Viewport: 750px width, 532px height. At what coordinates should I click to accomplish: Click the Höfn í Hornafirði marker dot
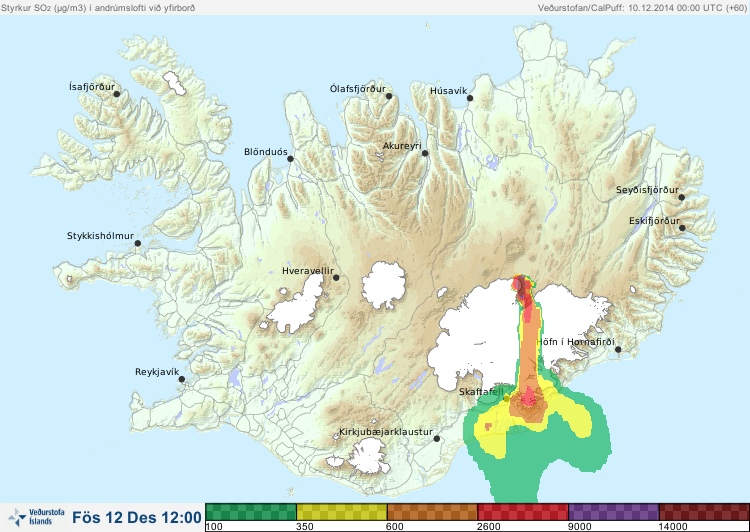pos(618,349)
